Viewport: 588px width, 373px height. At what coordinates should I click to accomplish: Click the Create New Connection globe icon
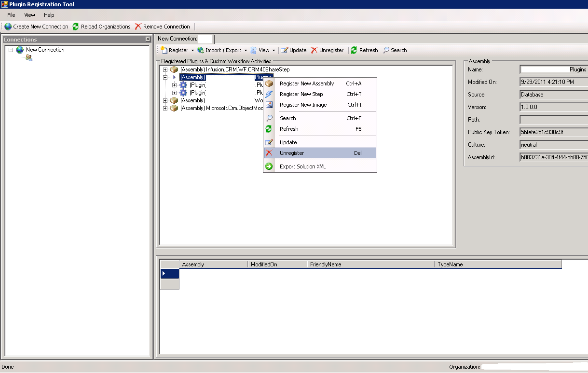[x=8, y=27]
